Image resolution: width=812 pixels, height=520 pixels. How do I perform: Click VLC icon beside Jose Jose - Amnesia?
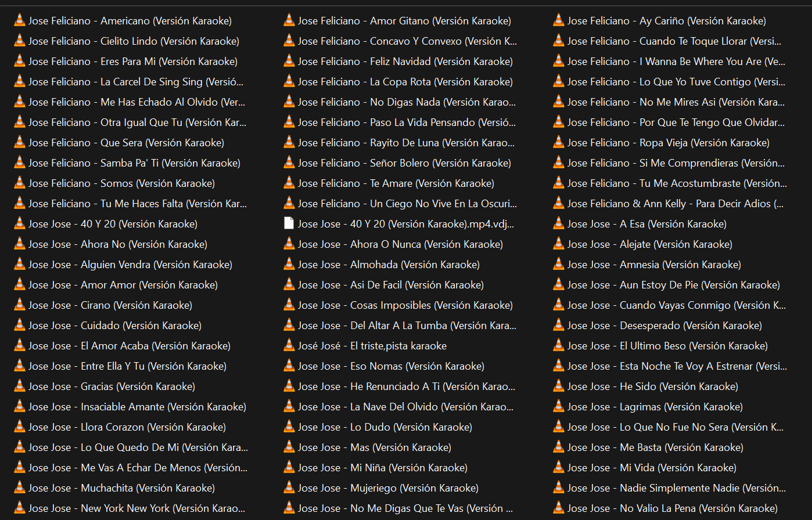coord(559,265)
